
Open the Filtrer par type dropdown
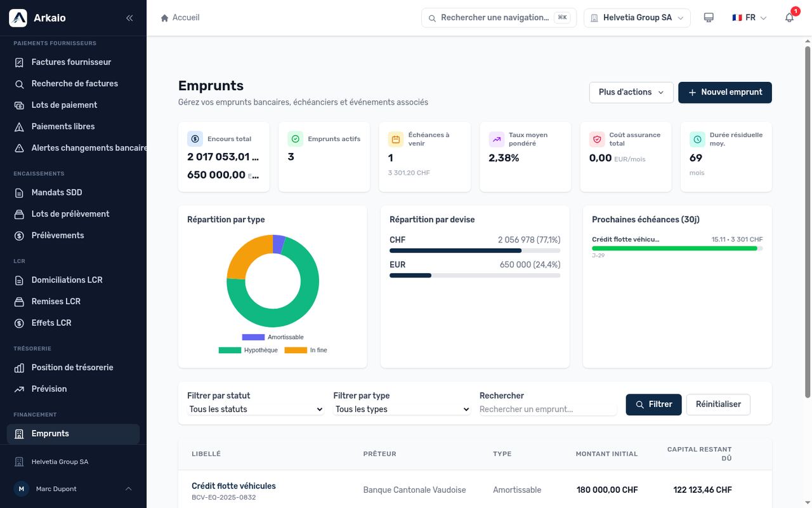pyautogui.click(x=402, y=410)
